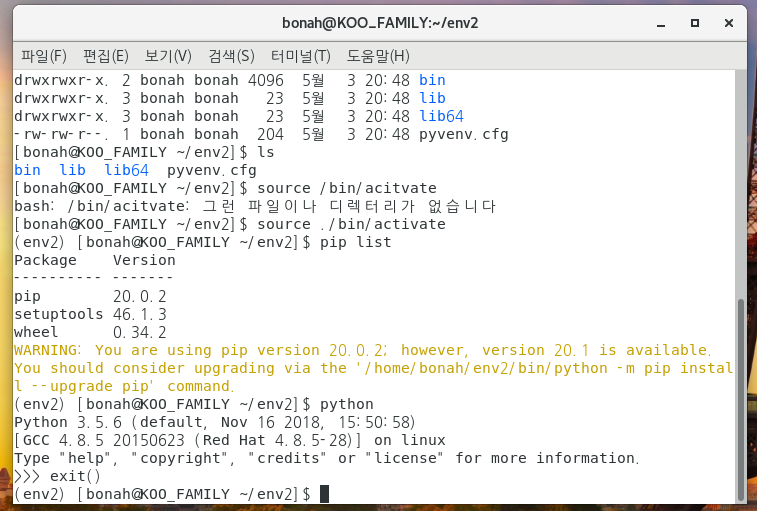This screenshot has height=511, width=757.
Task: Click 'pyvenv.cfg' in the long listing row
Action: (x=463, y=134)
